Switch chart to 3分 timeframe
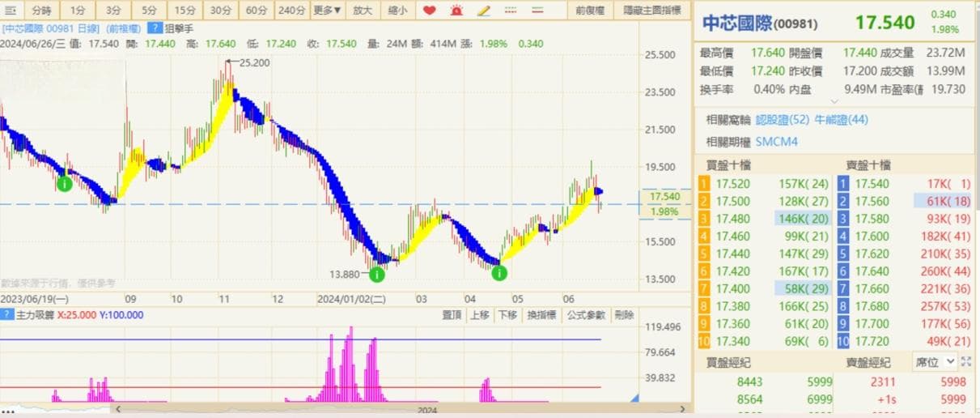Image resolution: width=980 pixels, height=418 pixels. point(112,11)
